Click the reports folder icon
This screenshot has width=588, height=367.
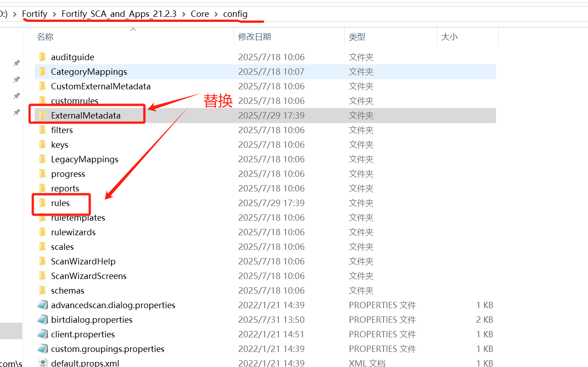(42, 188)
